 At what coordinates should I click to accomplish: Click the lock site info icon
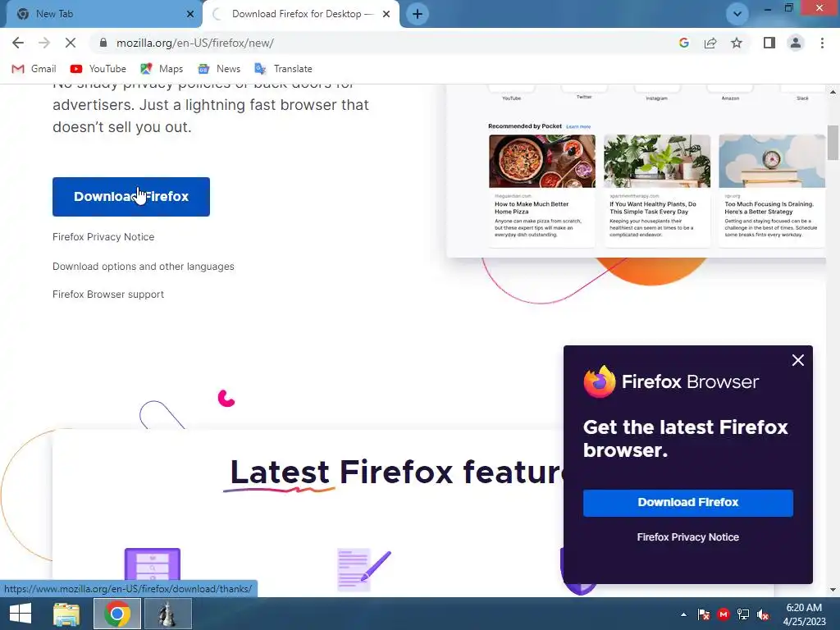[103, 43]
